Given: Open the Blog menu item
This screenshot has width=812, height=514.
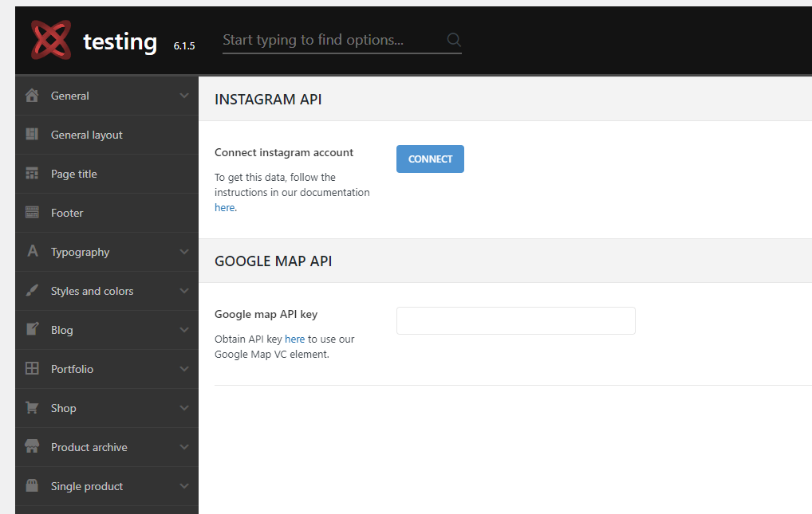Looking at the screenshot, I should 107,330.
